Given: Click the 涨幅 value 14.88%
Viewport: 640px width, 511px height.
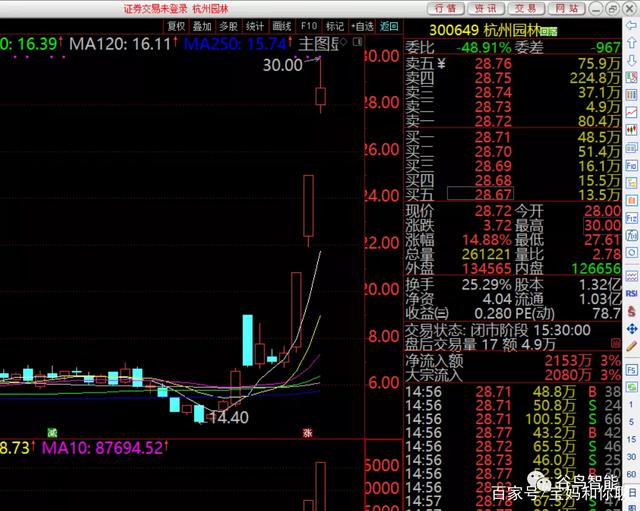Looking at the screenshot, I should click(x=487, y=240).
